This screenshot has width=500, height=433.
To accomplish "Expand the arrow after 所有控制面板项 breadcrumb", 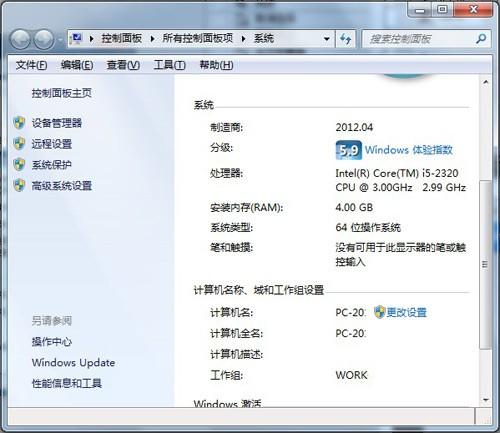I will 244,39.
